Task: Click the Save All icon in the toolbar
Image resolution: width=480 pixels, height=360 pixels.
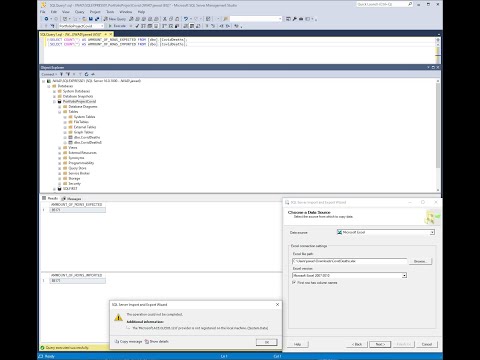Action: (97, 19)
